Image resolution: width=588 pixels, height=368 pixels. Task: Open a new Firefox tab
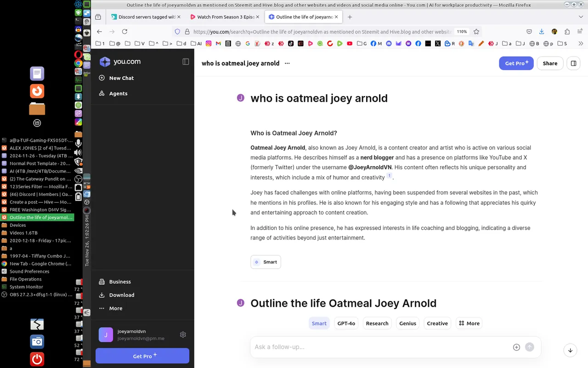pyautogui.click(x=350, y=17)
